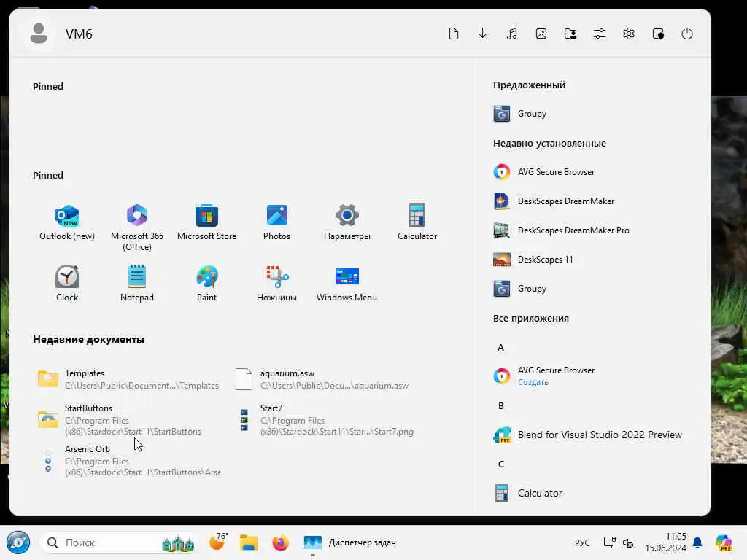Open Groupy under Недавно установленные

click(x=520, y=289)
